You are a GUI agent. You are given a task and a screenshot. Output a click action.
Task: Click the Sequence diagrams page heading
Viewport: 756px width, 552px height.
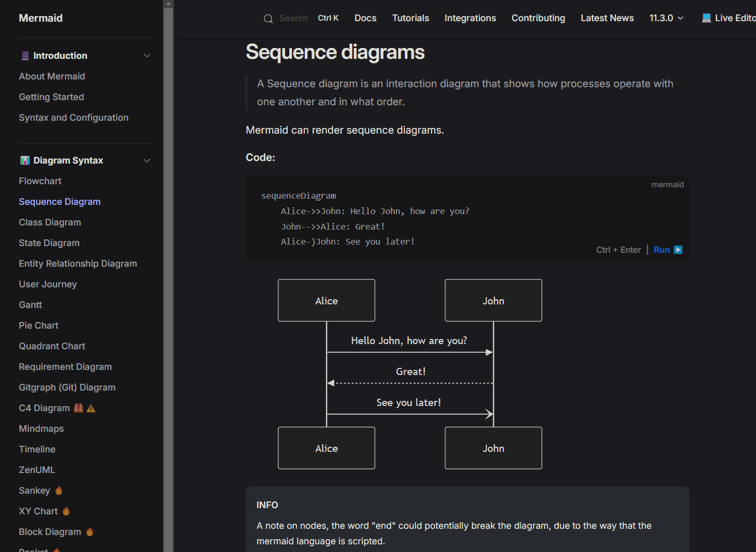tap(335, 52)
